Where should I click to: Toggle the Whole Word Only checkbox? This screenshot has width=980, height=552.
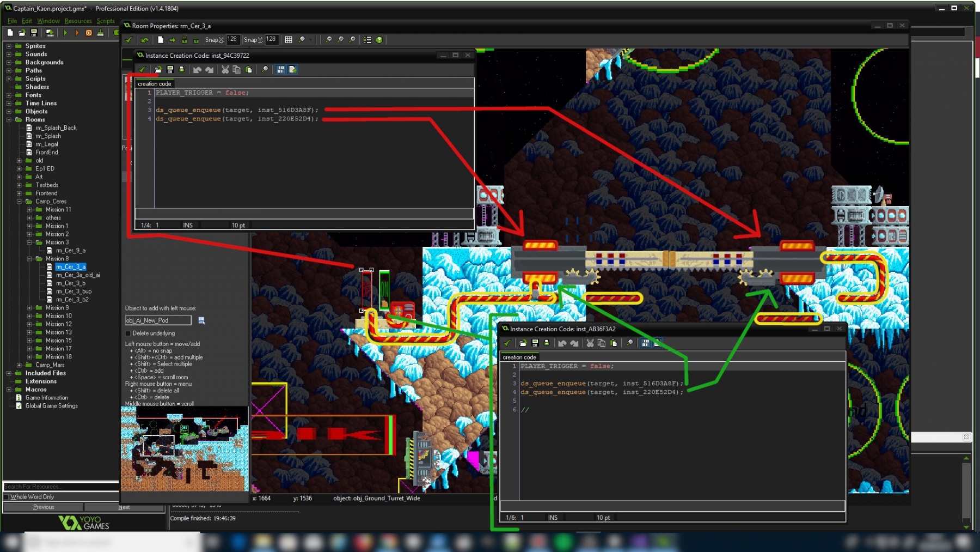[7, 497]
